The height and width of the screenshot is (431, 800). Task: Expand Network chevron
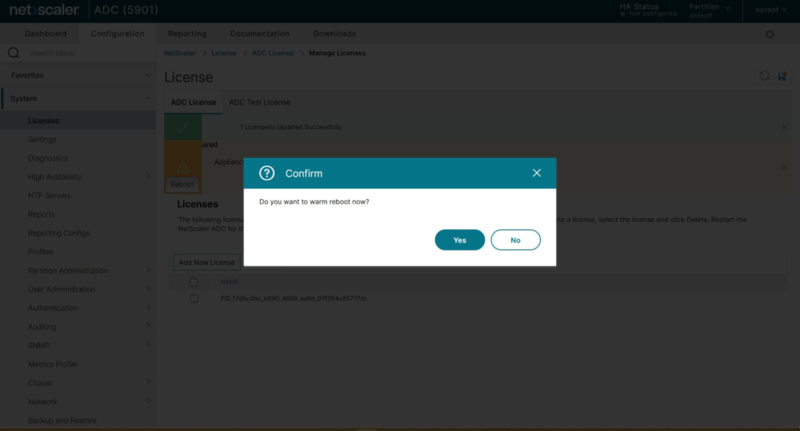coord(148,401)
